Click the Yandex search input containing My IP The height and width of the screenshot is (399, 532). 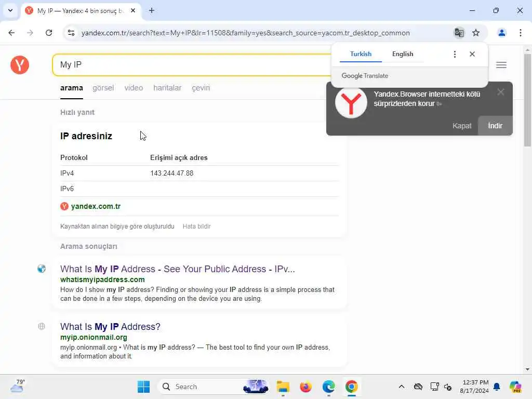[192, 65]
